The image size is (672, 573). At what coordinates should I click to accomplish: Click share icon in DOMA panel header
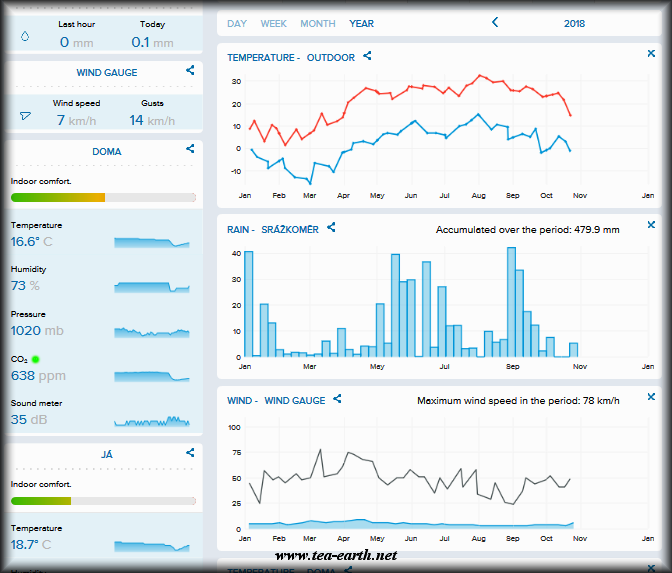[x=190, y=150]
